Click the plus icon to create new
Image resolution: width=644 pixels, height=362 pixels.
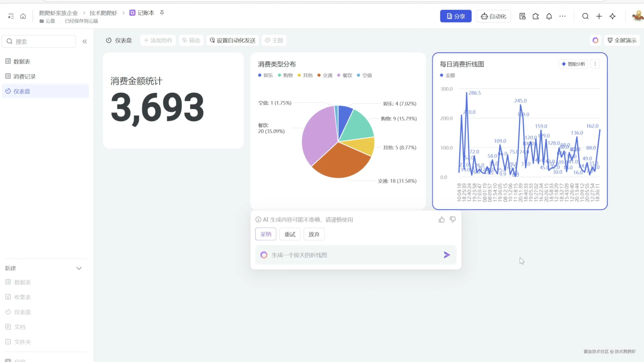[599, 16]
